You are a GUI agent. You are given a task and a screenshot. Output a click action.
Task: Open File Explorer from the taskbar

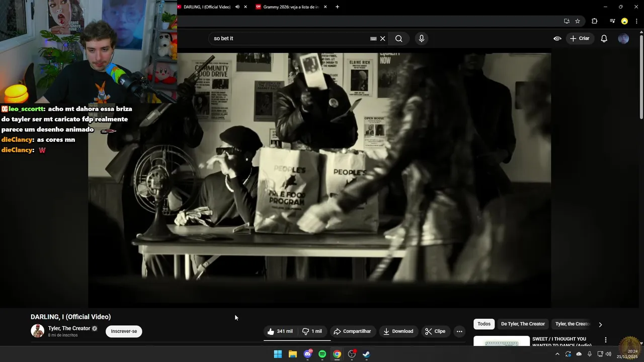point(293,354)
